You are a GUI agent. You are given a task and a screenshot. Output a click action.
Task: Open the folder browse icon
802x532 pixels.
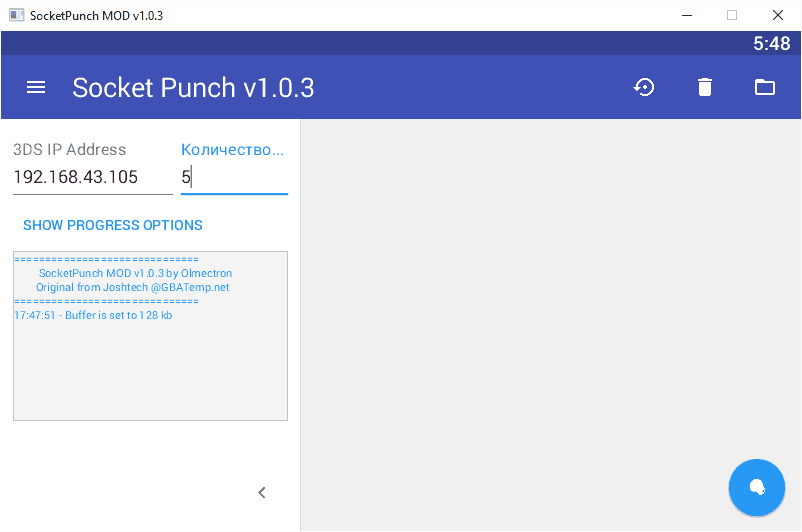tap(765, 87)
